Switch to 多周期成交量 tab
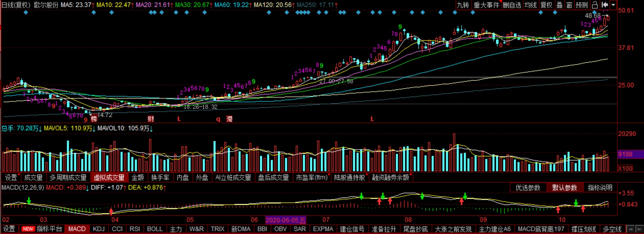The image size is (644, 234). 68,177
